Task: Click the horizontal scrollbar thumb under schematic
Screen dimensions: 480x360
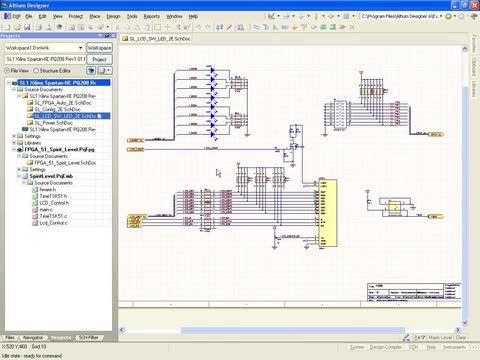Action: coord(293,330)
